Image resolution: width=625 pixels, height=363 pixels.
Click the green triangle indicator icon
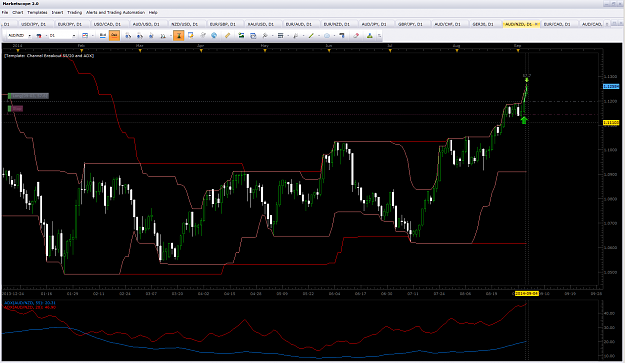pos(369,35)
